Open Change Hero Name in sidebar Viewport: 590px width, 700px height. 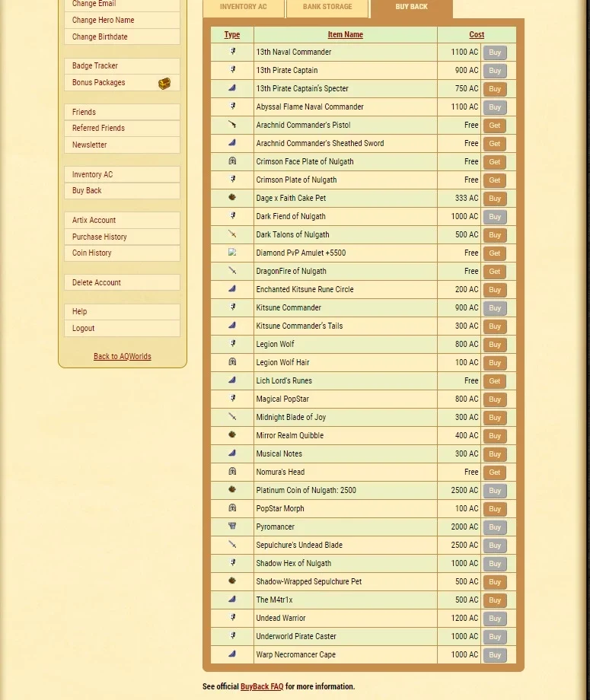click(122, 20)
